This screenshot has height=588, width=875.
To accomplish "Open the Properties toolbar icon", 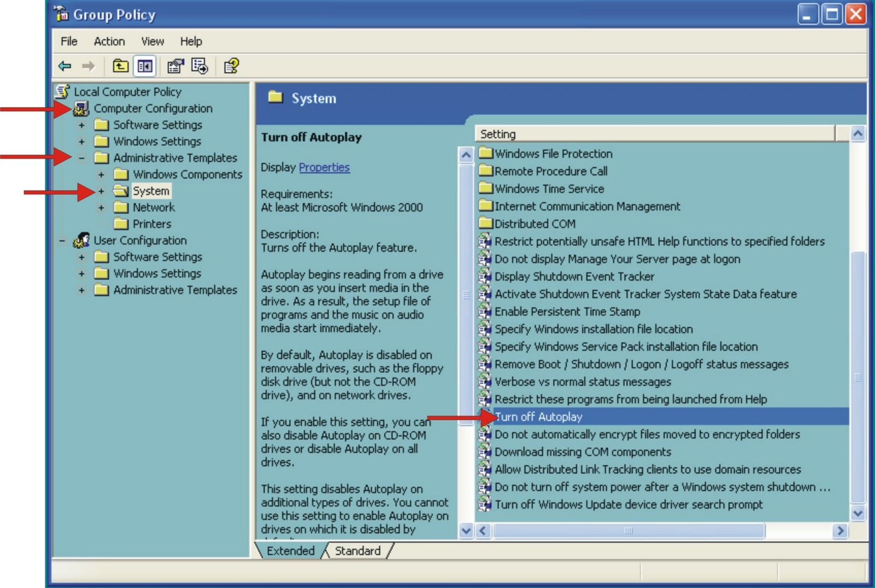I will pos(175,66).
